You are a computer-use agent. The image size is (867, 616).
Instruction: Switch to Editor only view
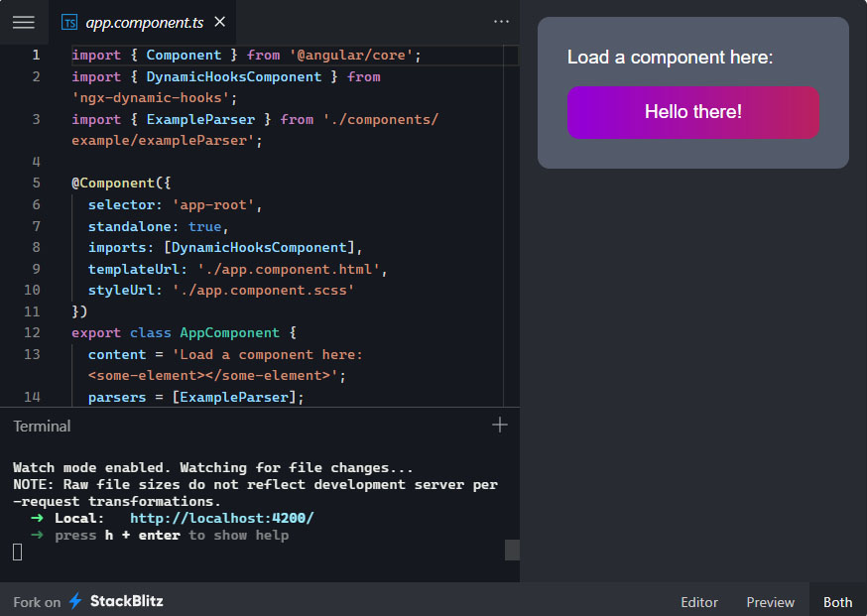pyautogui.click(x=698, y=602)
